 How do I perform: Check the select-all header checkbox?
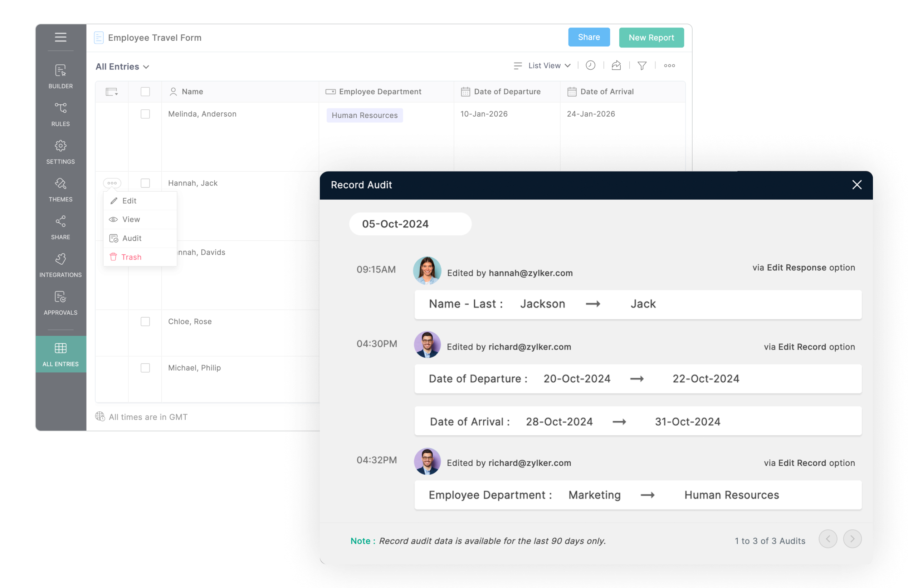(145, 92)
